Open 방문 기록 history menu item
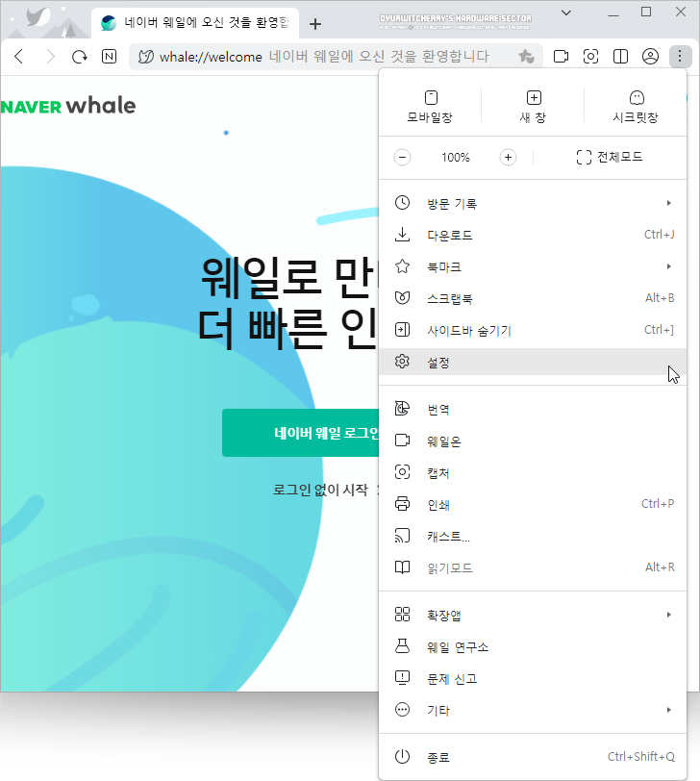Viewport: 700px width, 781px height. (x=533, y=203)
